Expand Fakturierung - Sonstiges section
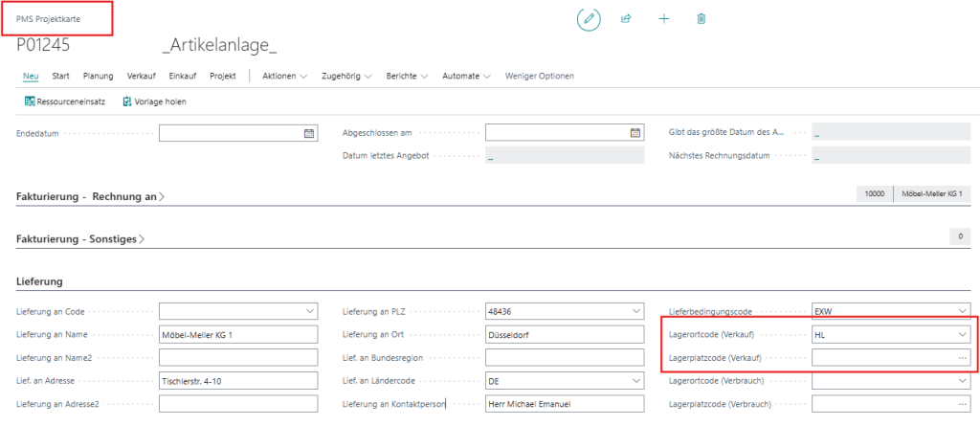This screenshot has height=426, width=980. point(80,239)
